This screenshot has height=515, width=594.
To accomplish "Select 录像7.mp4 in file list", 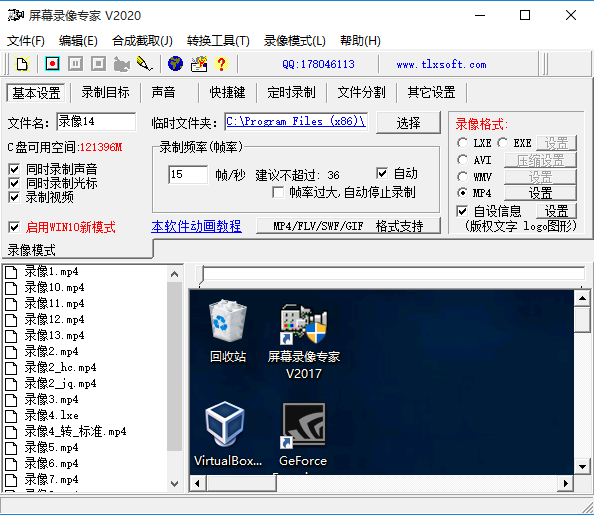I will point(52,480).
